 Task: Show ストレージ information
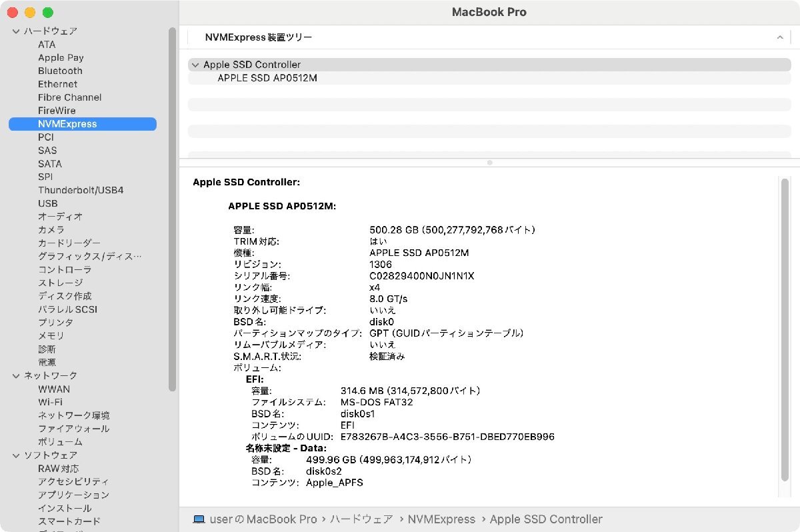tap(60, 283)
